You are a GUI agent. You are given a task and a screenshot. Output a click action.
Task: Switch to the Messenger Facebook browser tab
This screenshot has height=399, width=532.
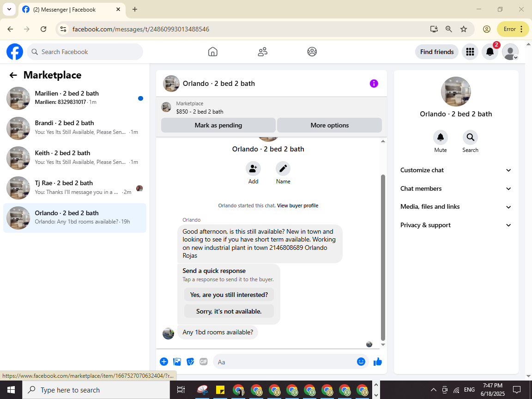(72, 10)
